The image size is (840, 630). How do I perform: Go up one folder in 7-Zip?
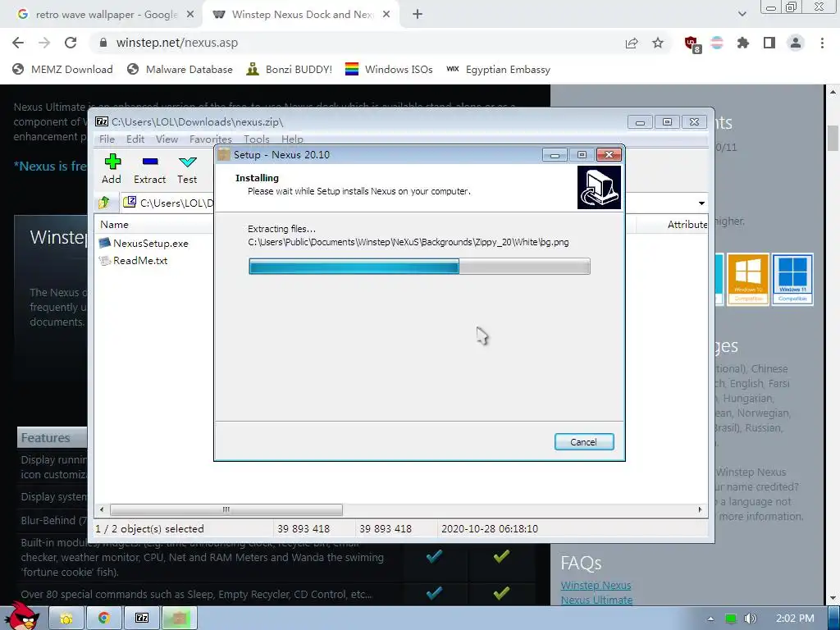tap(104, 203)
